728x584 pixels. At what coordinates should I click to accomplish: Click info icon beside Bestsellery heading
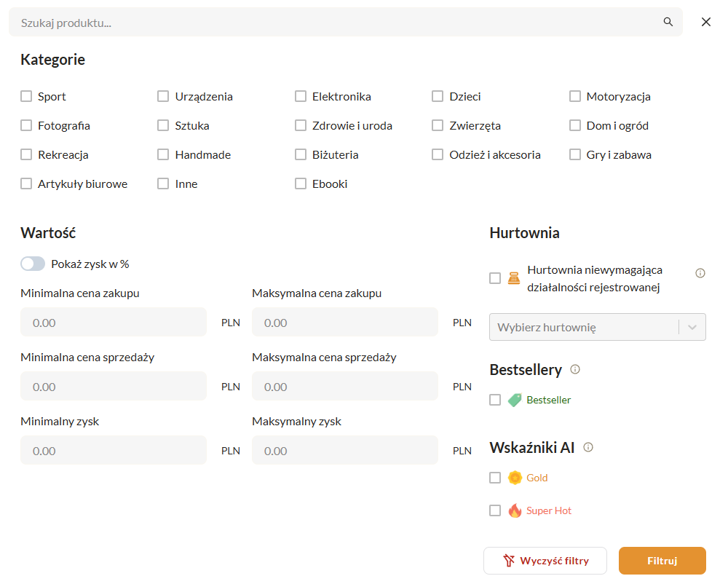(575, 369)
